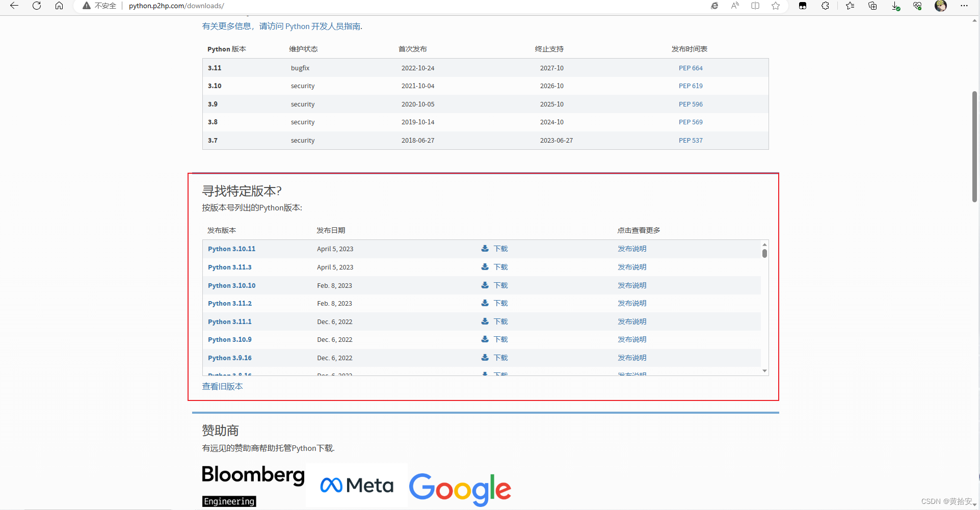Click release list scrollbar down arrow
980x510 pixels.
[x=764, y=371]
